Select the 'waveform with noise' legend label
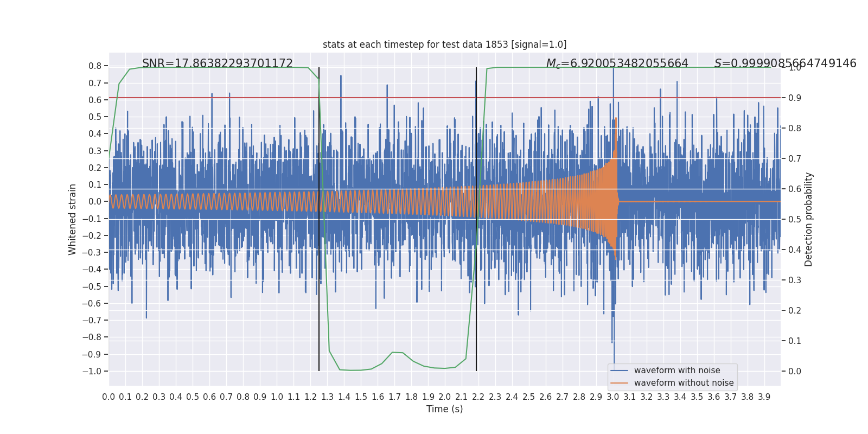 (x=677, y=371)
